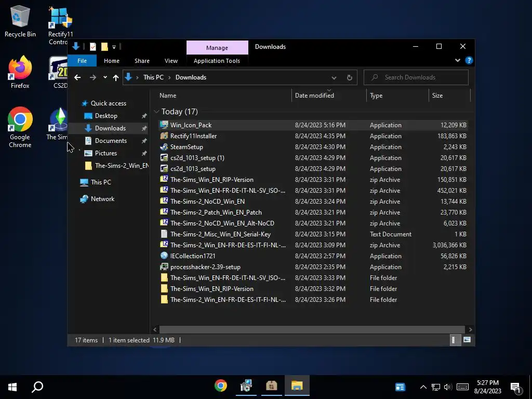
Task: Select Quick access in navigation pane
Action: tap(108, 103)
